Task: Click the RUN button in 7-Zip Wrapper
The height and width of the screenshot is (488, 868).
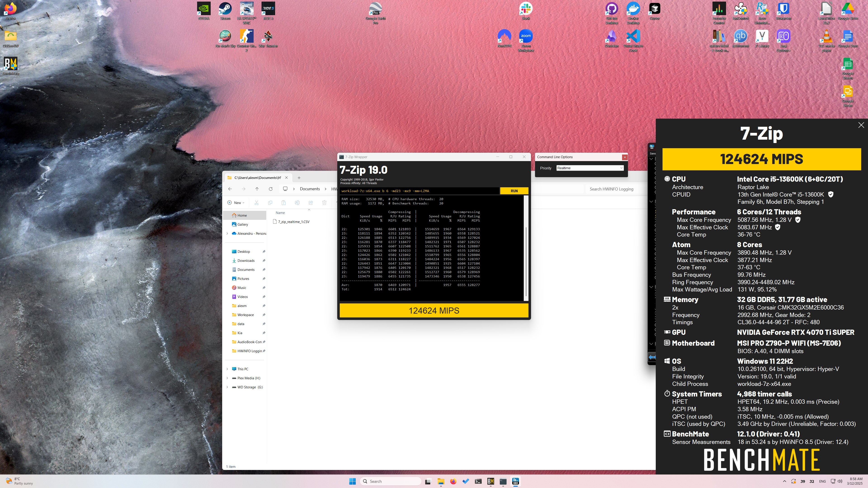Action: tap(514, 191)
